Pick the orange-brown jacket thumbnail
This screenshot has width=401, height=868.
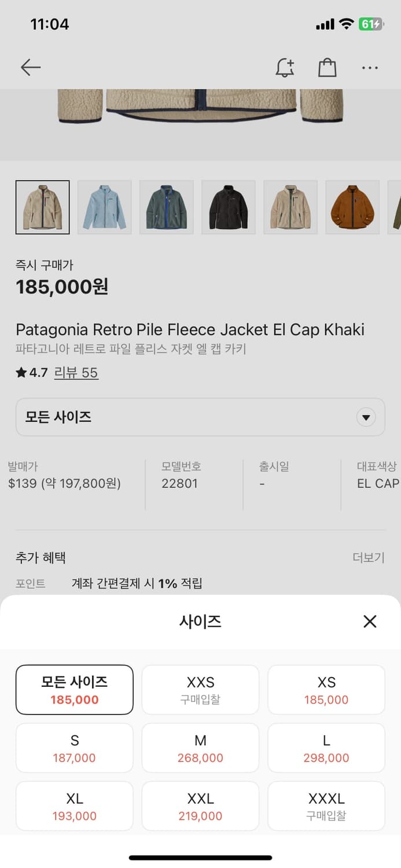coord(352,207)
